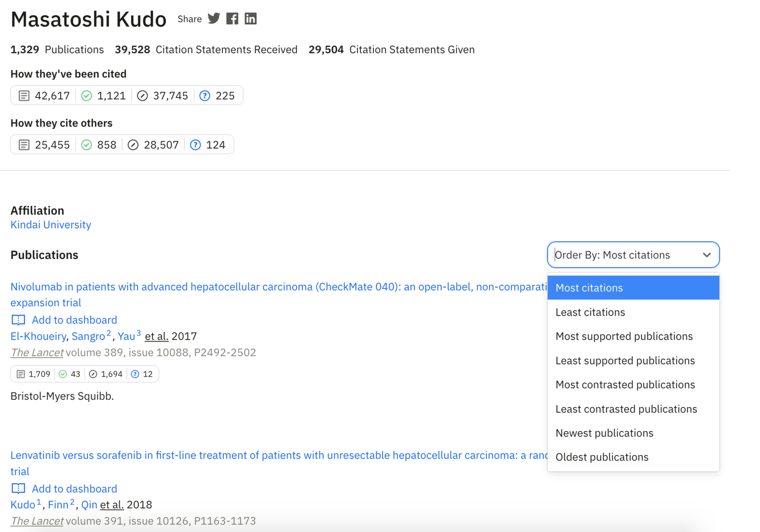Click the Facebook share icon
760x532 pixels.
coord(232,19)
